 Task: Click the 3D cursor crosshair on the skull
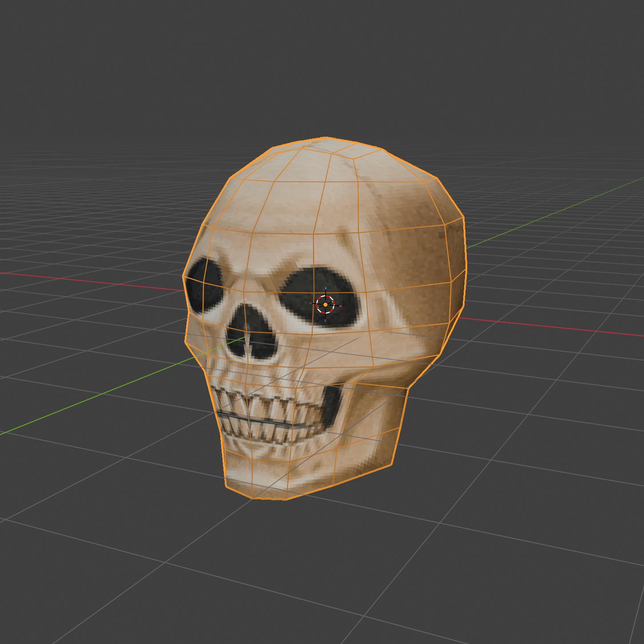(x=326, y=305)
